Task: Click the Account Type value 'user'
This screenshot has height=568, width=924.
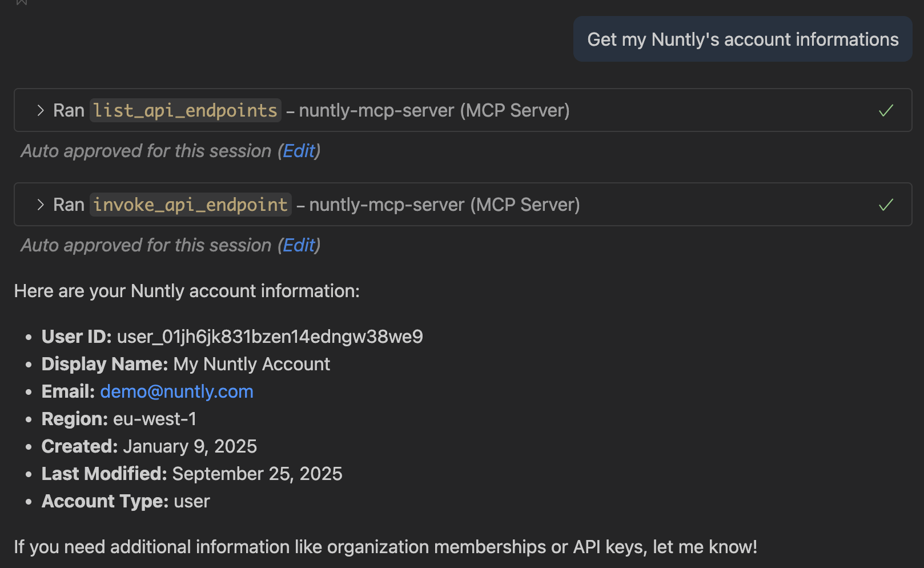Action: pos(192,501)
